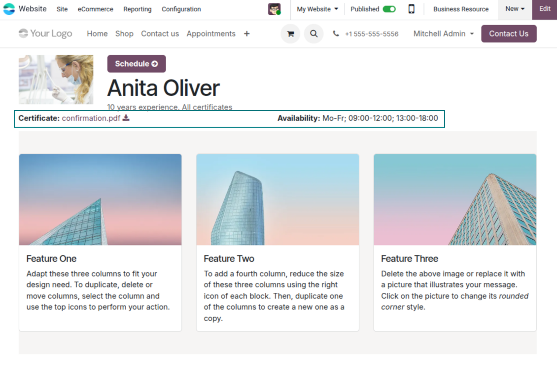The width and height of the screenshot is (557, 392).
Task: Click the phone icon in header
Action: 336,34
